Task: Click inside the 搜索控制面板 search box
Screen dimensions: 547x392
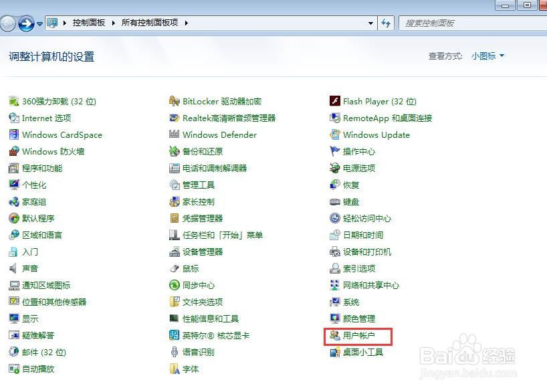Action: (455, 22)
